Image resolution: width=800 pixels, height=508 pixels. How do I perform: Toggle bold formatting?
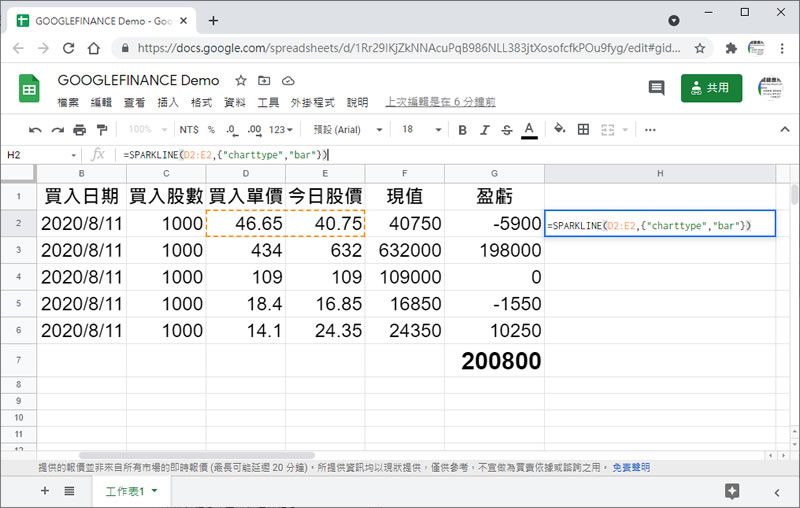click(x=462, y=130)
